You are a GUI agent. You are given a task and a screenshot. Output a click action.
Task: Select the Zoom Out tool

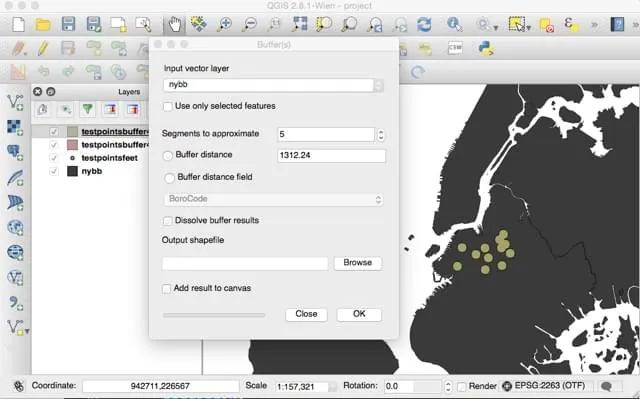(249, 24)
